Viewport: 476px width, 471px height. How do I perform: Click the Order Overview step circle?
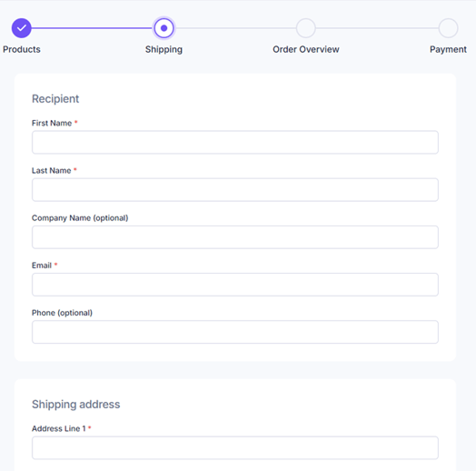(x=306, y=28)
